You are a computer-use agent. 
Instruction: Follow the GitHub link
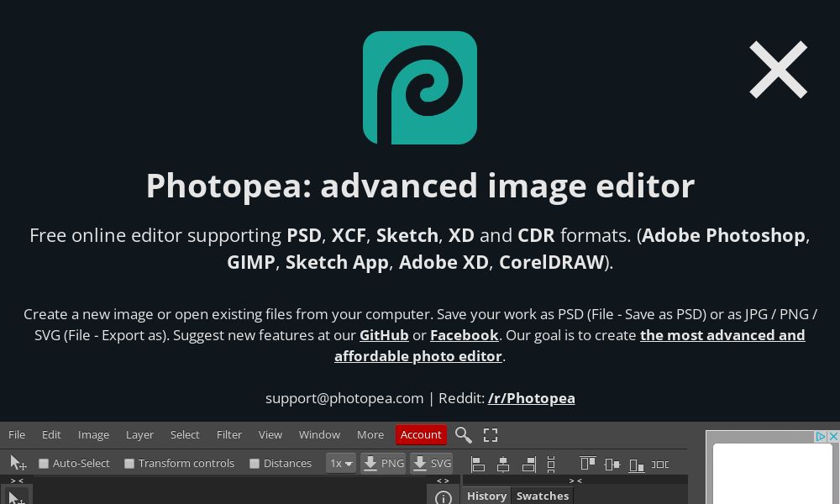(383, 335)
